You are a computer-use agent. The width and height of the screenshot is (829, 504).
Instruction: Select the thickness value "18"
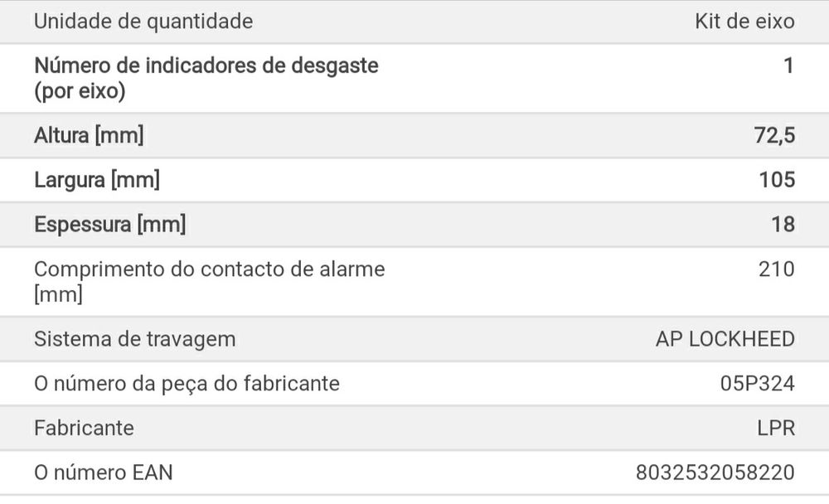[x=783, y=225]
